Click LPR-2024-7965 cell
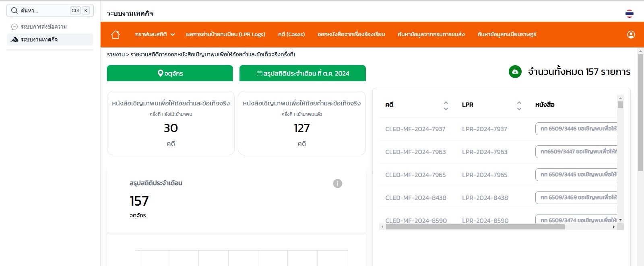The width and height of the screenshot is (644, 266). (485, 175)
